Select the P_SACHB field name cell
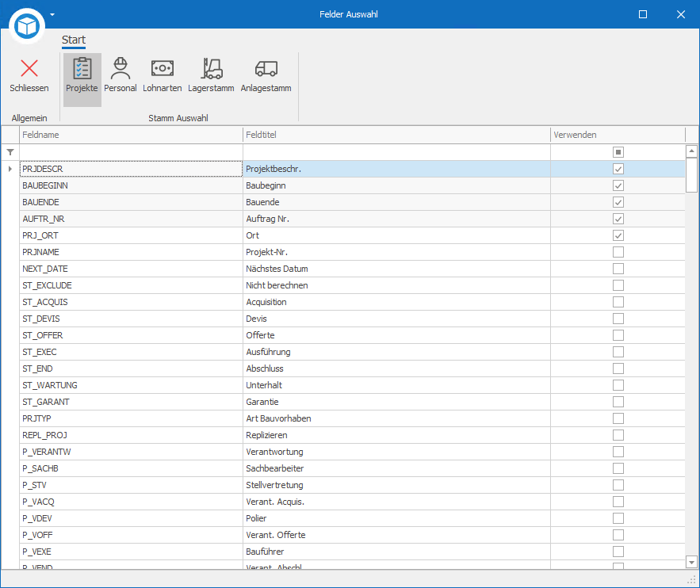Screen dimensions: 700x588 pos(131,468)
